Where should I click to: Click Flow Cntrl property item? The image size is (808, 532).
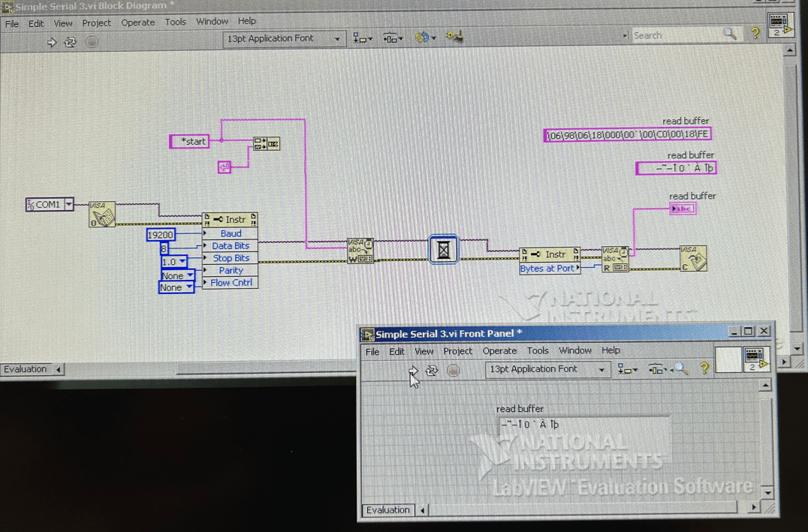click(x=231, y=283)
